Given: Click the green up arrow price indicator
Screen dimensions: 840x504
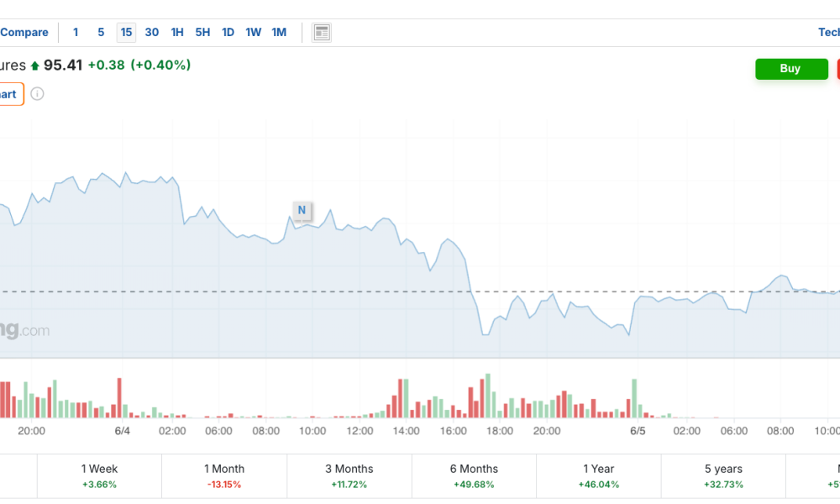Looking at the screenshot, I should pos(34,66).
